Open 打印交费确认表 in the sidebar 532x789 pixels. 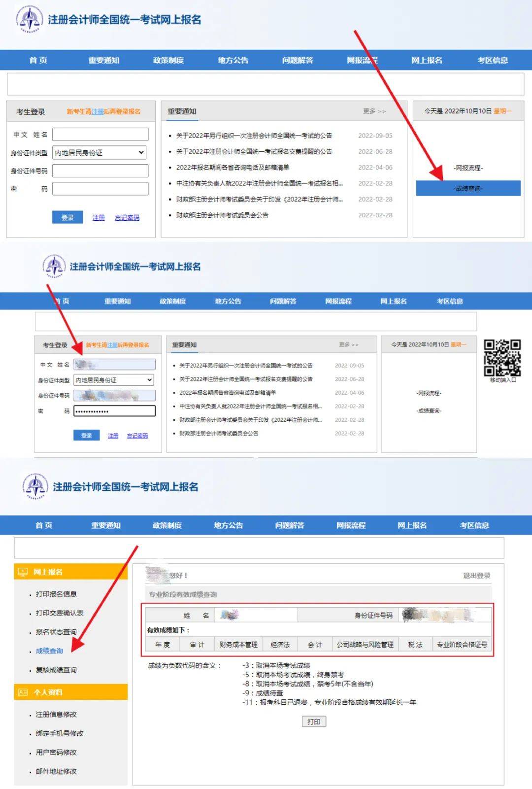(x=60, y=613)
